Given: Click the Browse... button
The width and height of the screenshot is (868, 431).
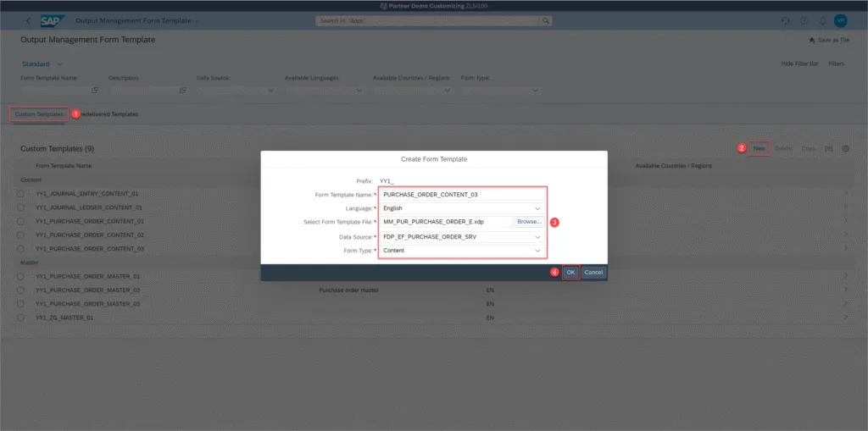Looking at the screenshot, I should [x=529, y=222].
